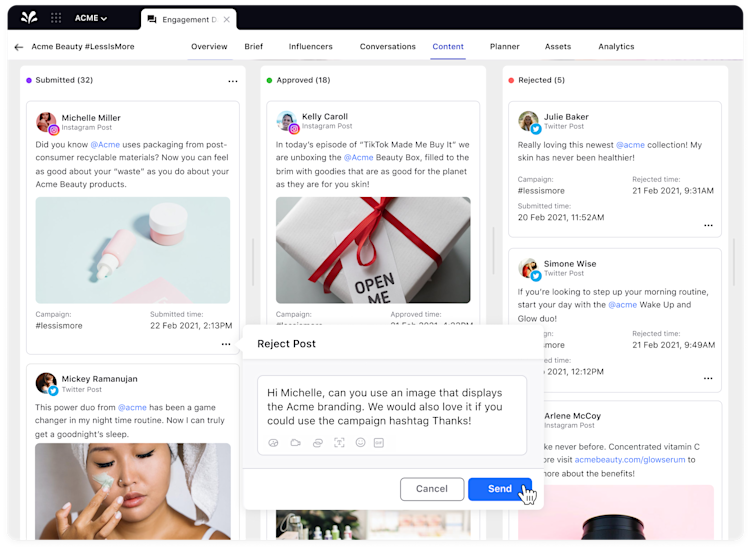Insert image icon in reject message

273,443
